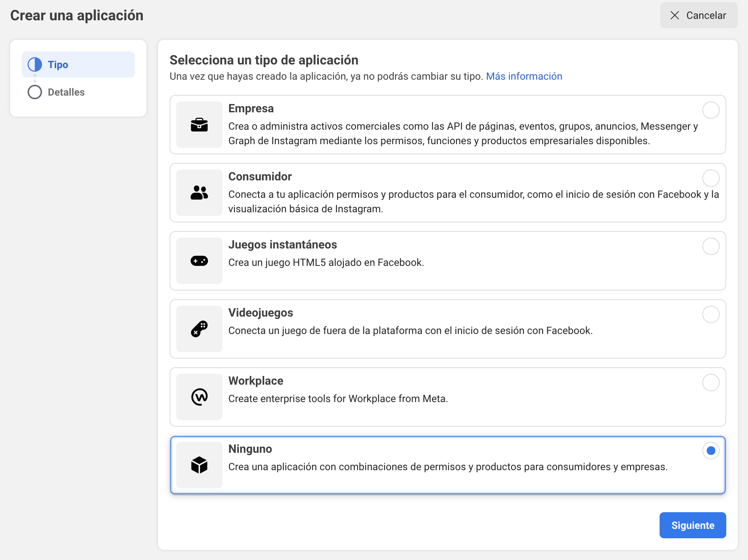Screen dimensions: 748x560
Task: Select the Juegos instantáneos radio button
Action: tap(711, 246)
